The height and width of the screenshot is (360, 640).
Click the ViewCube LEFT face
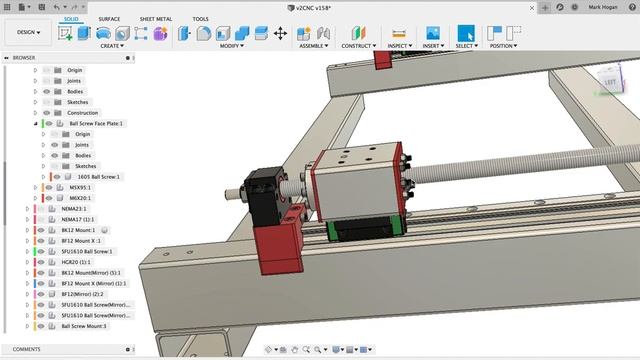point(610,82)
